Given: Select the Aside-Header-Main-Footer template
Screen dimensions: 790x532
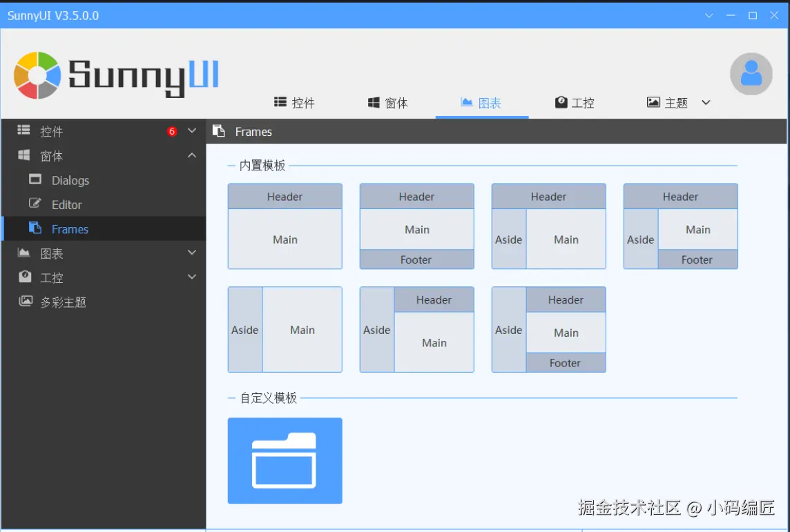Looking at the screenshot, I should (549, 329).
